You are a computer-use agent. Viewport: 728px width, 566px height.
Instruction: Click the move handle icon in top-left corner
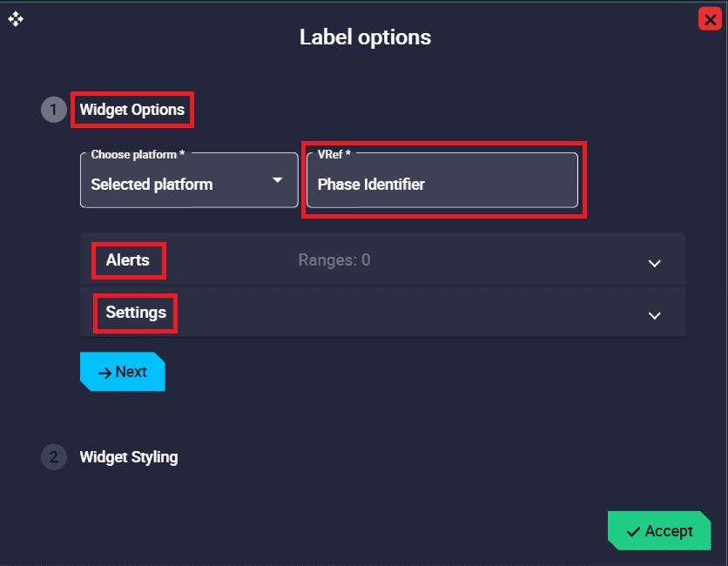tap(16, 18)
